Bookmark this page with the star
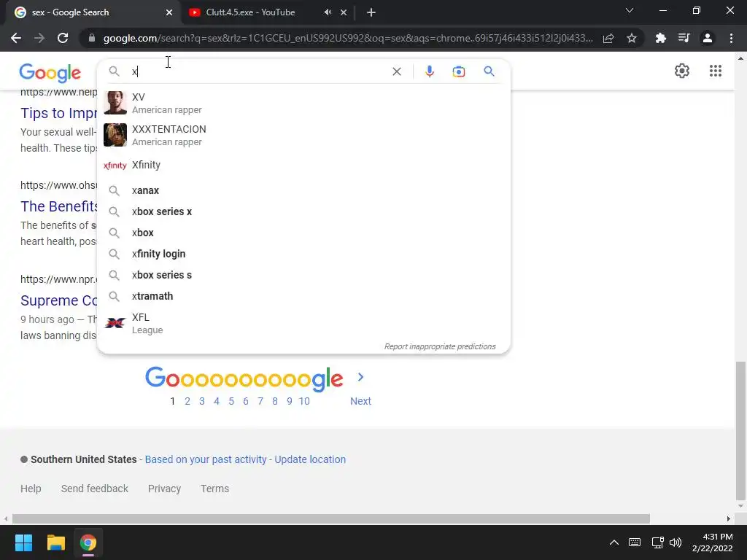747x560 pixels. coord(632,38)
